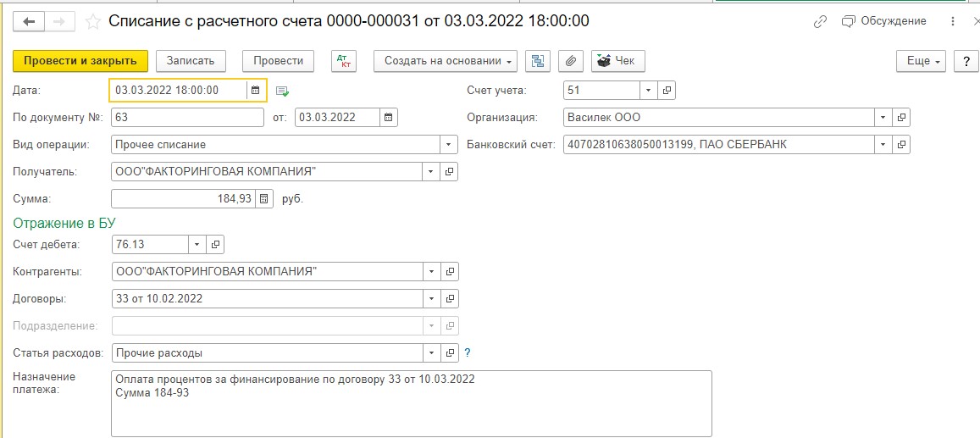The height and width of the screenshot is (438, 980).
Task: Click into the Назначение платежа text area
Action: 412,403
